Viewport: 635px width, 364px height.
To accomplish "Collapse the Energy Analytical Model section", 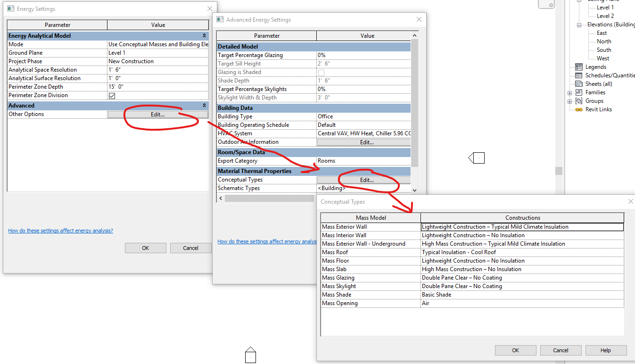I will click(x=204, y=35).
